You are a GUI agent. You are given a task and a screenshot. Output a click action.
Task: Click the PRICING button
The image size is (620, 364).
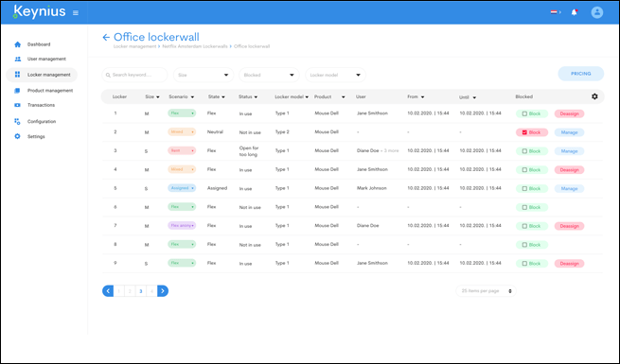pos(580,74)
